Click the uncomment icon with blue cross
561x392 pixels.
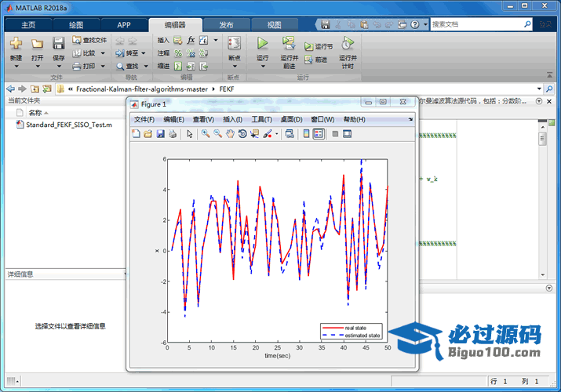[191, 53]
